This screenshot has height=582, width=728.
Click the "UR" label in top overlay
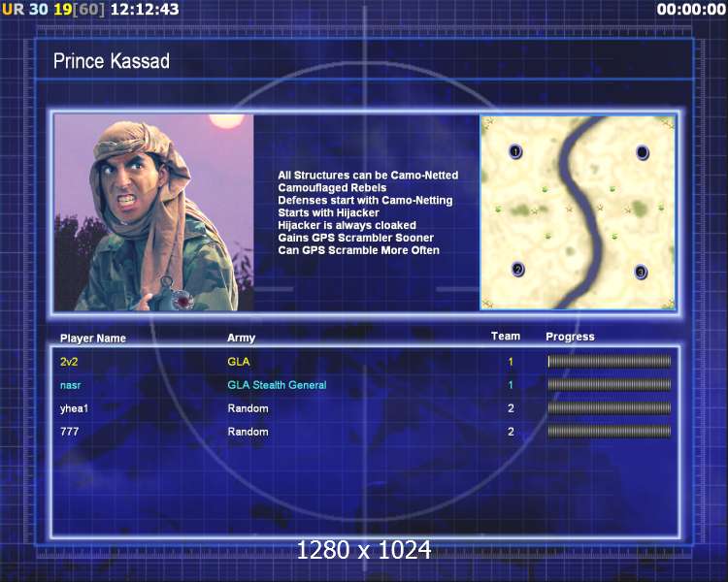[14, 9]
